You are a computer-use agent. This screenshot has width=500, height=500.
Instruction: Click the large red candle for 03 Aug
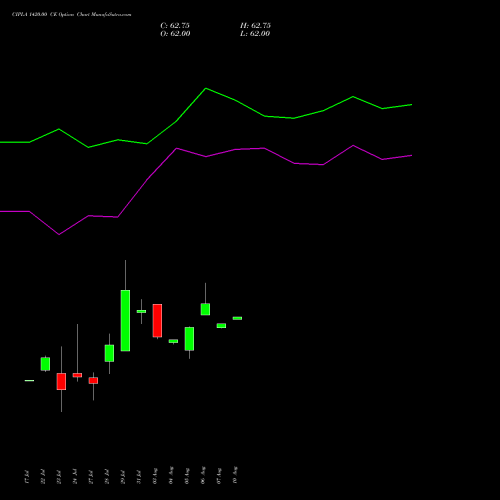(x=157, y=320)
